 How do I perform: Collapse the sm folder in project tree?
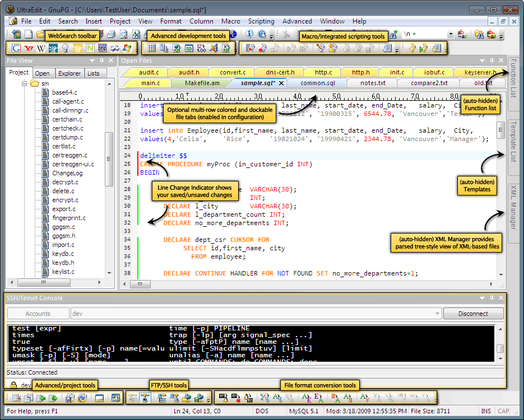click(x=25, y=83)
